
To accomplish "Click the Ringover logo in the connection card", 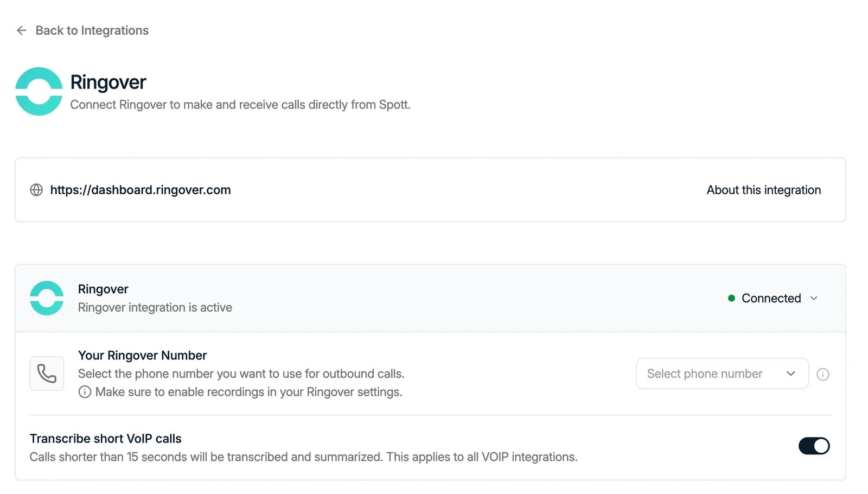I will (x=47, y=298).
